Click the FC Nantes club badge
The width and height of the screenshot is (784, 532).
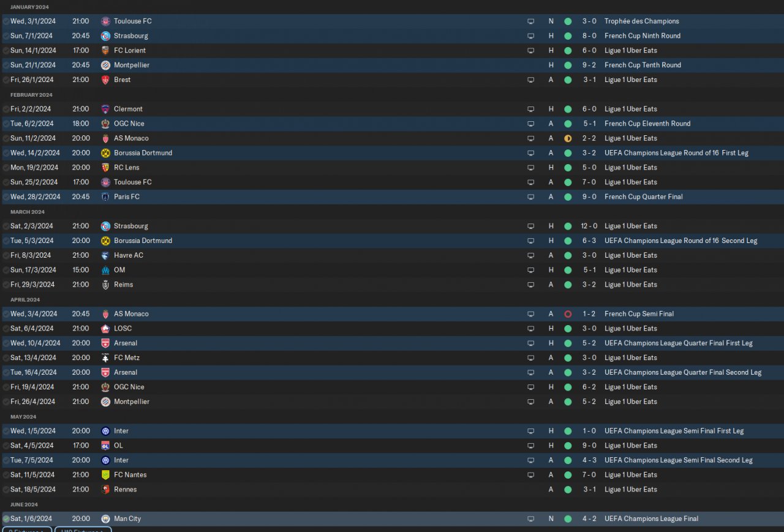click(105, 475)
